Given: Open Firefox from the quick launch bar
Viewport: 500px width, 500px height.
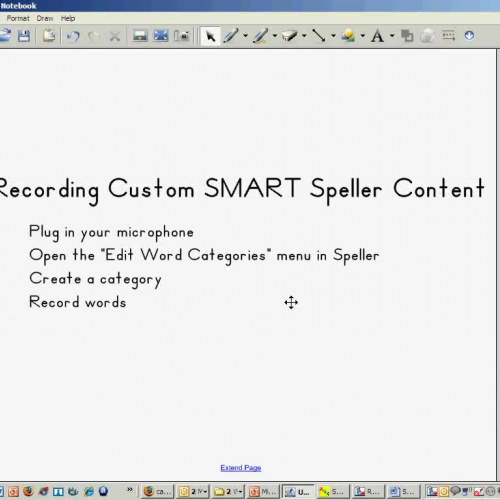Looking at the screenshot, I should (x=28, y=491).
